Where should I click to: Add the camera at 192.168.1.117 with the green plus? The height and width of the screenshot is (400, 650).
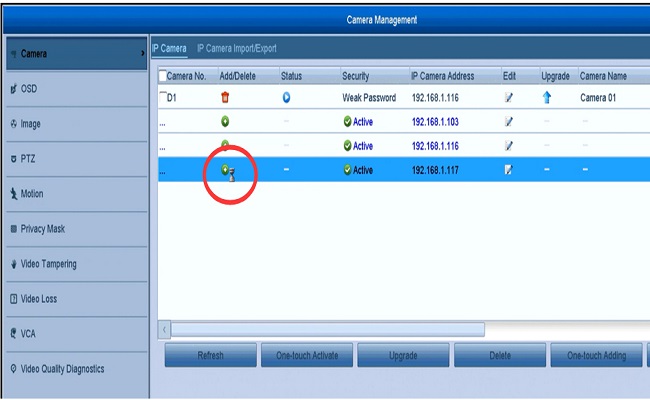tap(225, 169)
